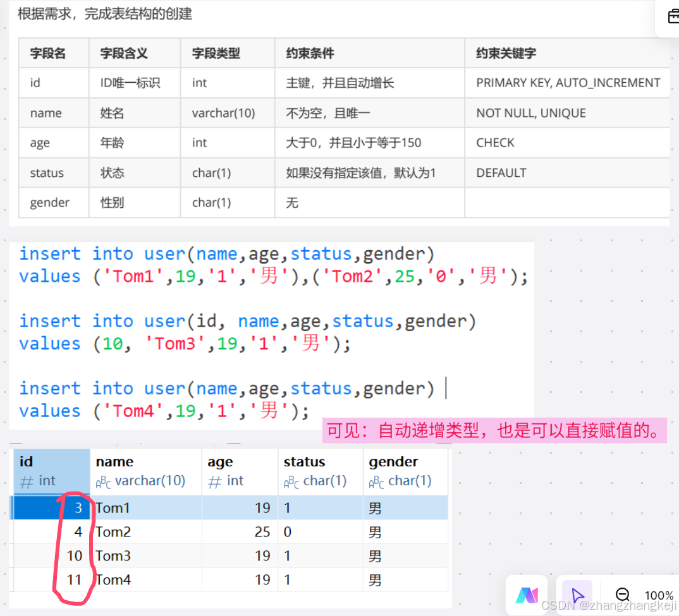The image size is (679, 616).
Task: Click the values line with (10, 'Tom3'
Action: [185, 344]
